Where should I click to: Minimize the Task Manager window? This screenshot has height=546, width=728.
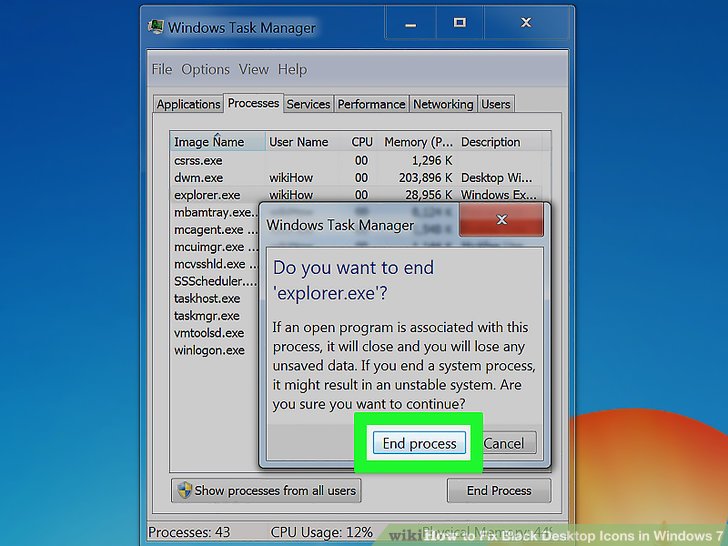pyautogui.click(x=410, y=23)
